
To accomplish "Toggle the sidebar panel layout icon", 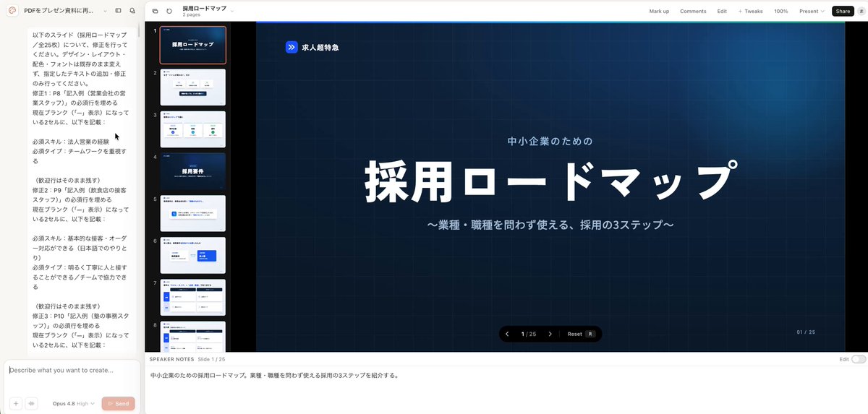I will (x=119, y=11).
